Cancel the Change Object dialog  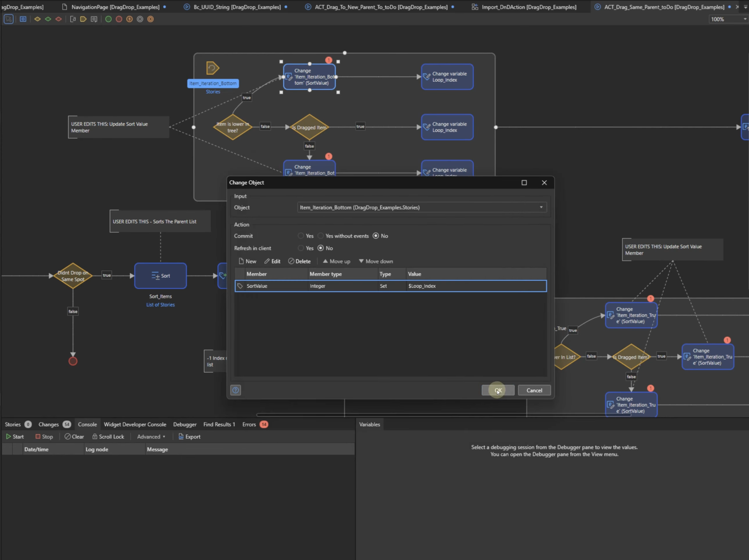[x=534, y=390]
